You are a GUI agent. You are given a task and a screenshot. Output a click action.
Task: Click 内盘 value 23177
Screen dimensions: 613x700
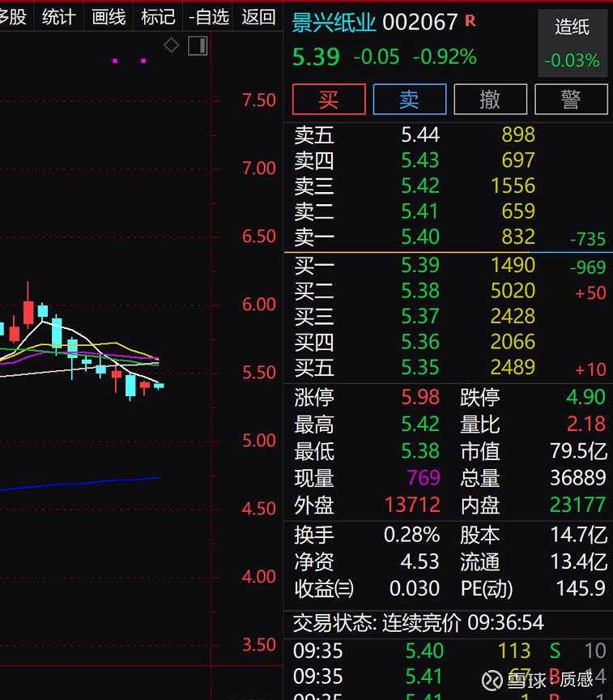577,505
